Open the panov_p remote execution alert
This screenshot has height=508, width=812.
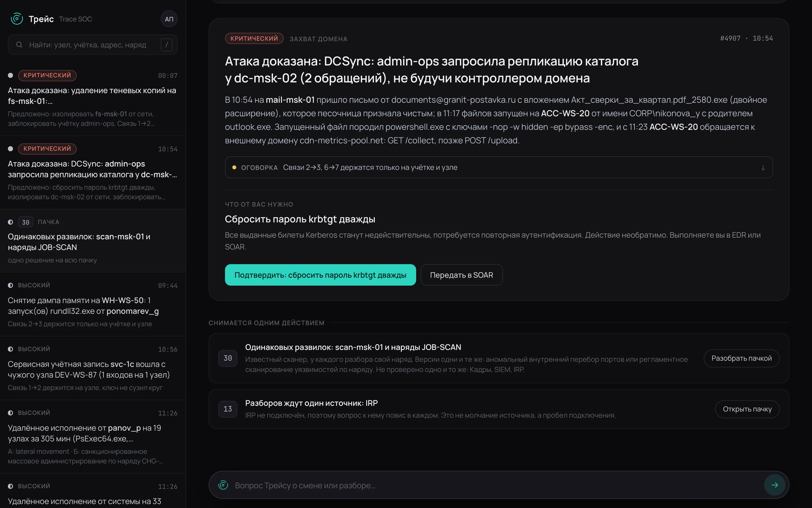(x=92, y=437)
